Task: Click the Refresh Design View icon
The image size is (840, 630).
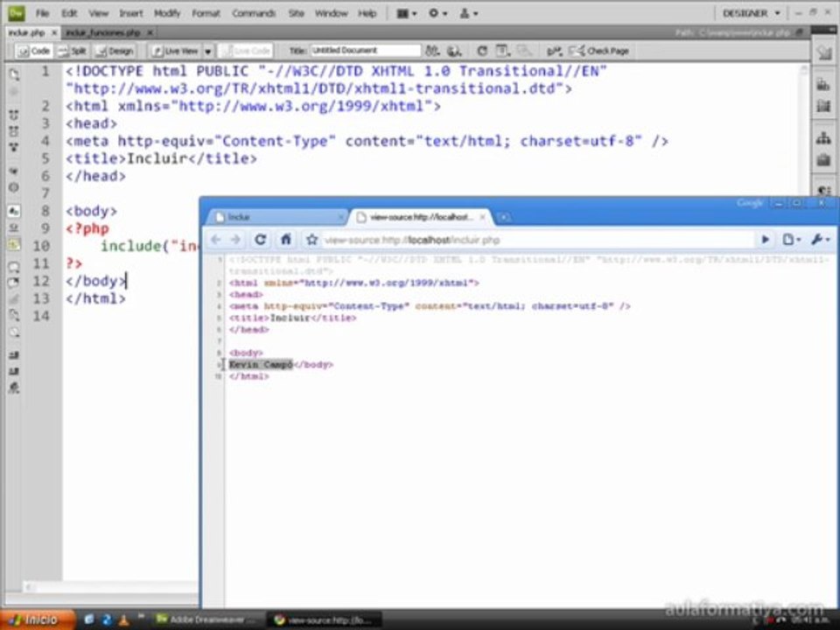Action: [x=482, y=51]
